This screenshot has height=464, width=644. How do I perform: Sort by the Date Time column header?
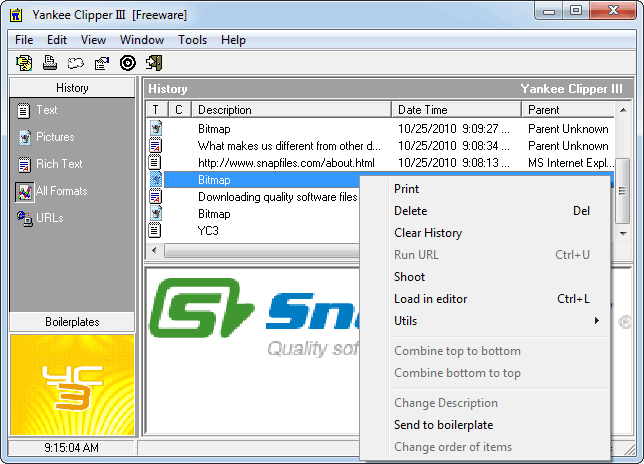pos(456,110)
